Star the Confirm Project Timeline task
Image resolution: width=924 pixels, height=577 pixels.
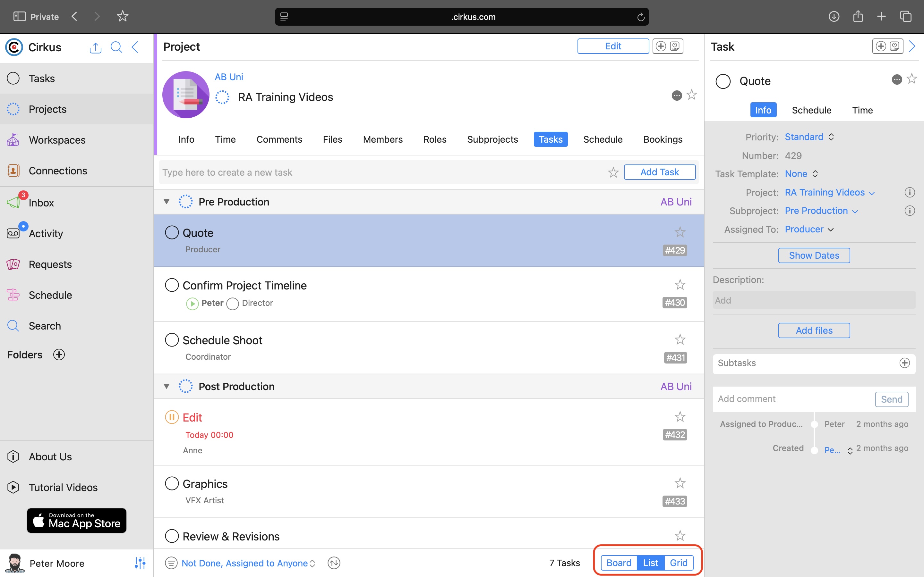click(x=680, y=284)
